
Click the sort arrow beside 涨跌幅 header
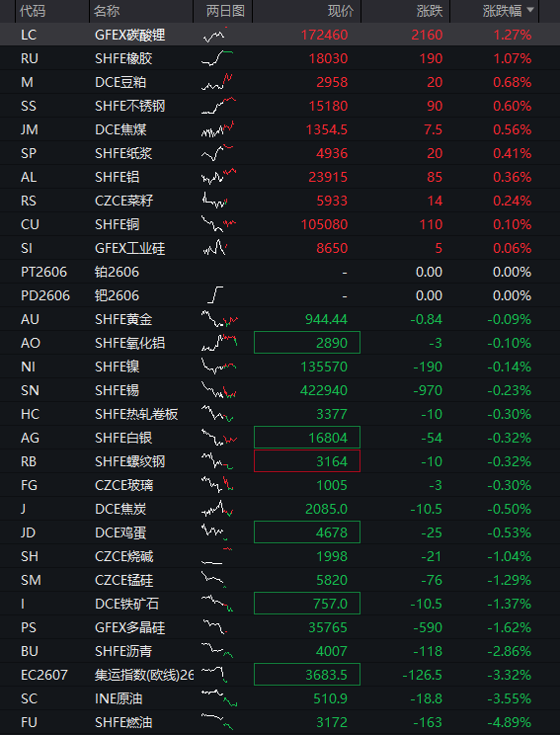point(530,10)
